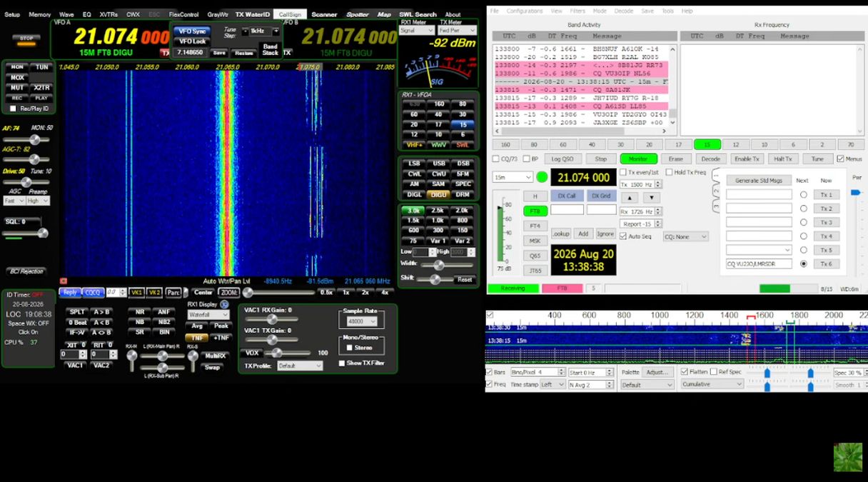Toggle the SPLT split button
This screenshot has width=868, height=482.
point(77,311)
